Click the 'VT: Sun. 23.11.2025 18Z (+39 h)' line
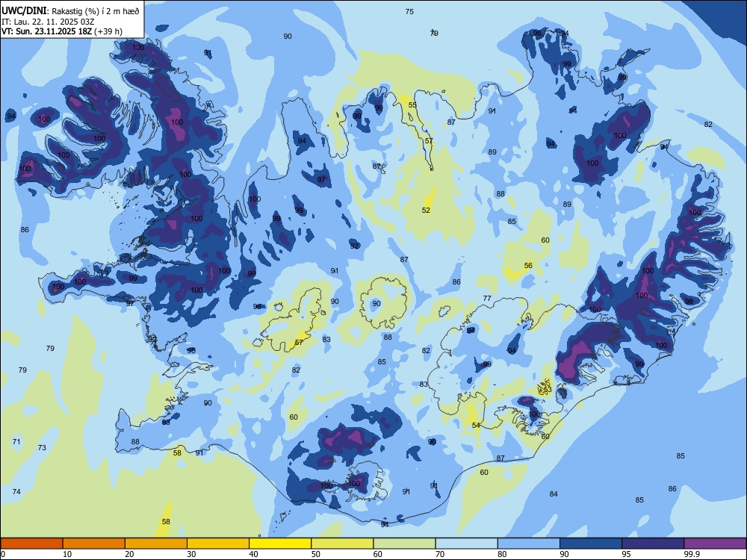 point(62,31)
